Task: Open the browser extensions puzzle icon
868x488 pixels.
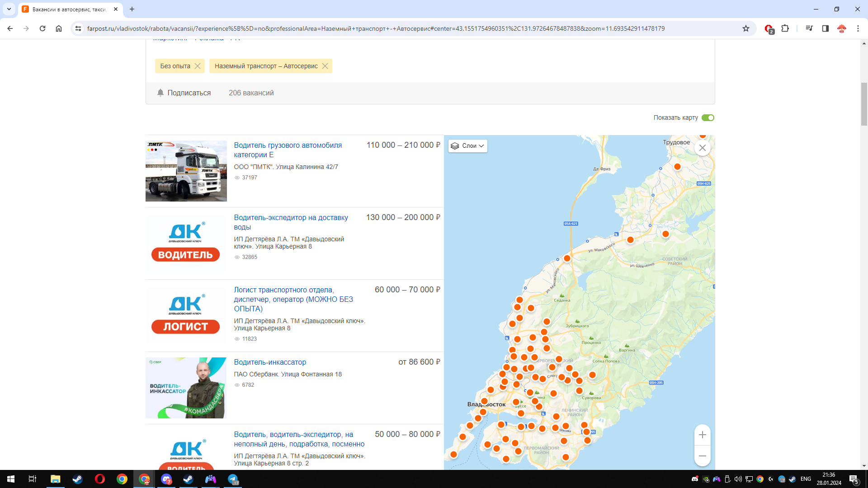Action: (x=785, y=28)
